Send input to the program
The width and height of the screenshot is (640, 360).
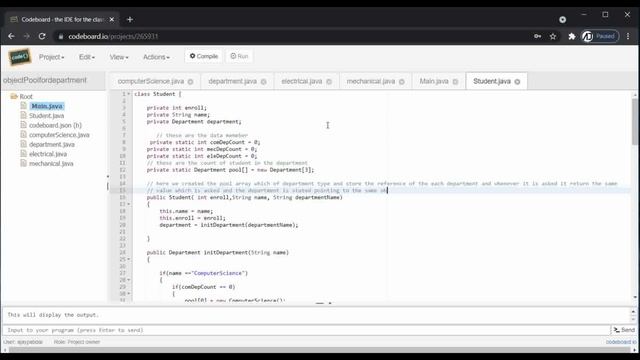pos(624,330)
